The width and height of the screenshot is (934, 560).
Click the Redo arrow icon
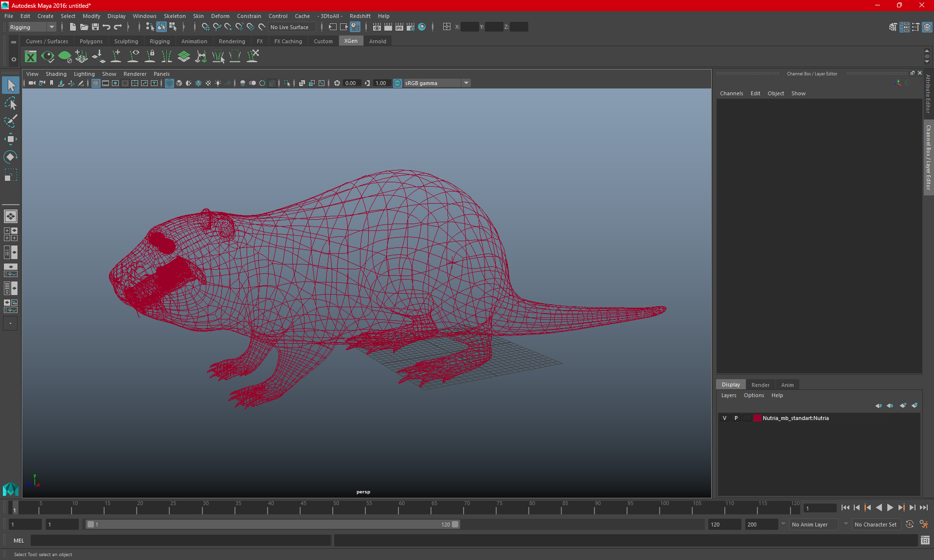coord(118,27)
